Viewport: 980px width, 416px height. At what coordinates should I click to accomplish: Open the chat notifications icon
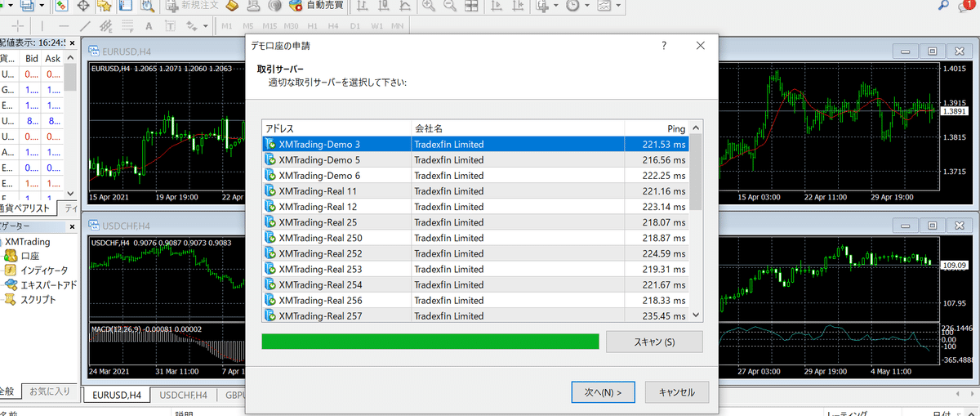[x=965, y=7]
